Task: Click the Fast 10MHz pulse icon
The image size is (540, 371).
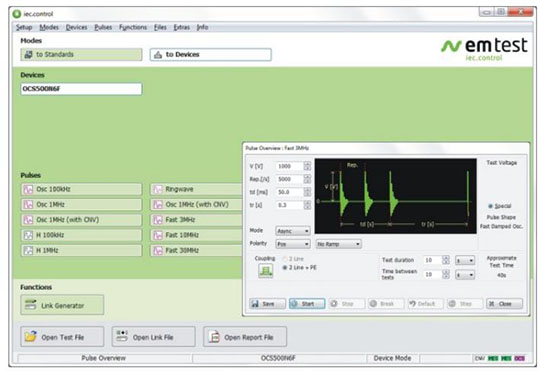Action: (x=158, y=235)
